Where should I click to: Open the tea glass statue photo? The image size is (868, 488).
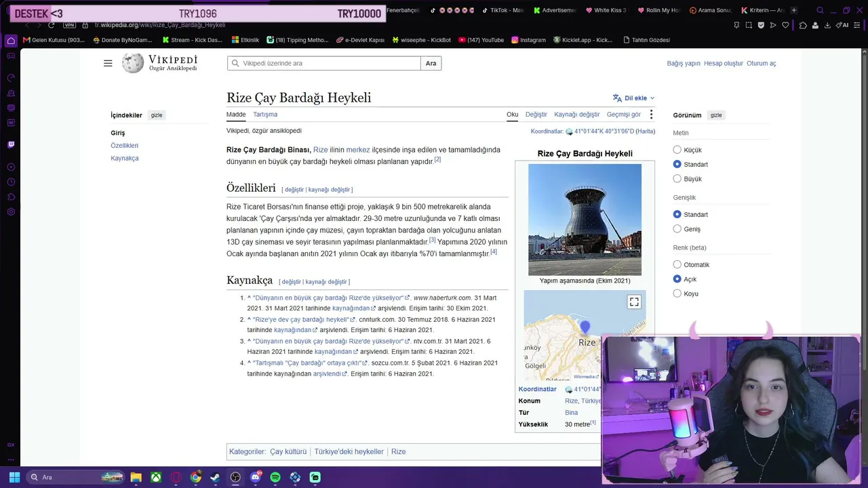pos(585,220)
